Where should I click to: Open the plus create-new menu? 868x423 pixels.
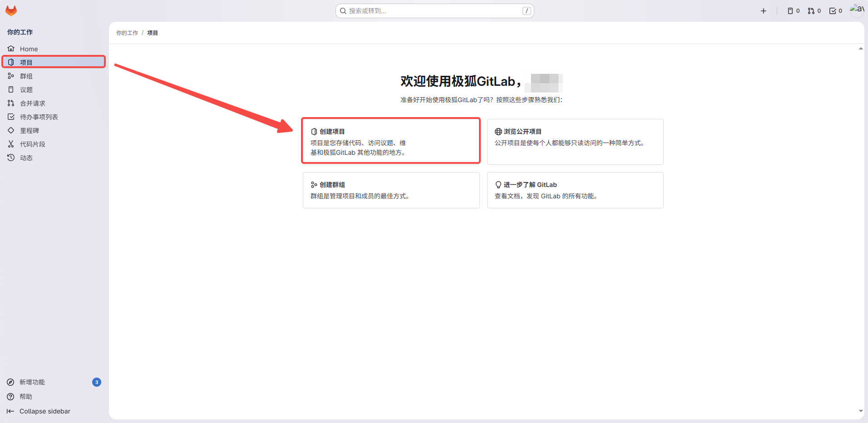click(x=763, y=11)
